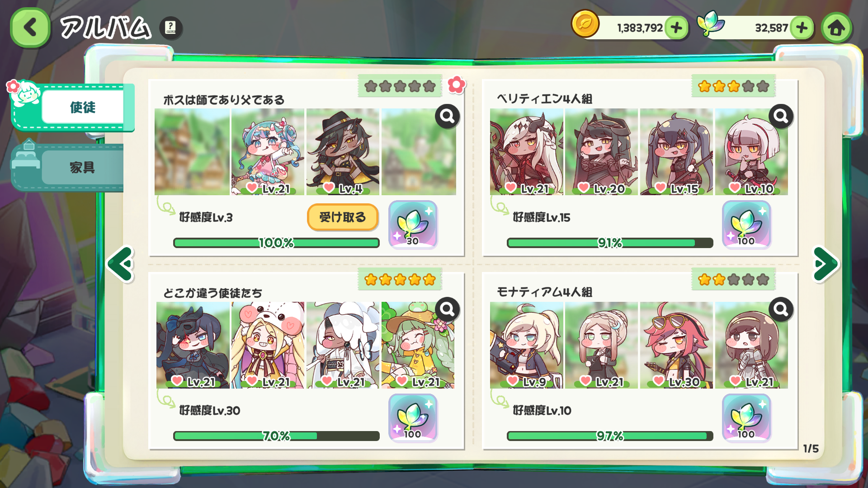Tap the 100 crystal reward for モナティアム4人組

pyautogui.click(x=746, y=418)
